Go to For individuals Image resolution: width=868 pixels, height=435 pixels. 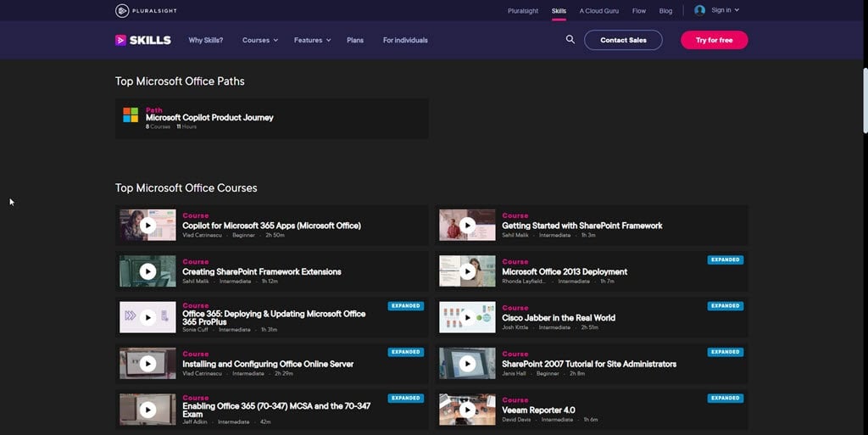point(405,41)
